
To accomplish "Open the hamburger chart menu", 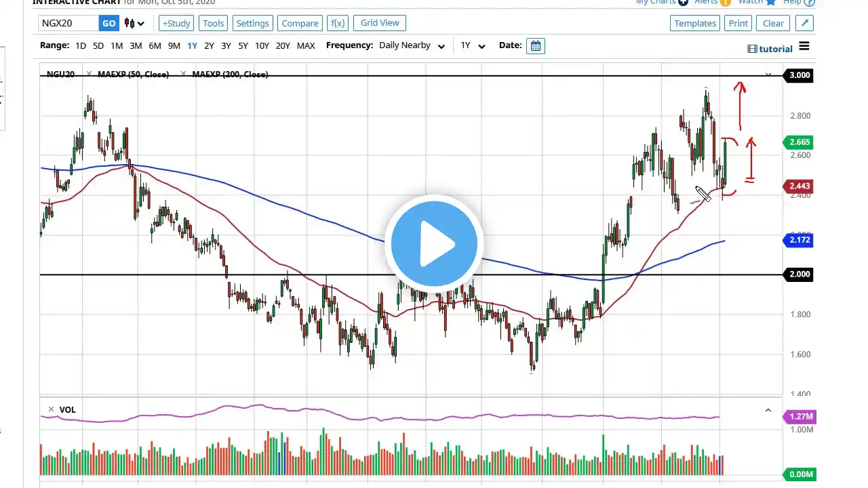I will coord(804,46).
